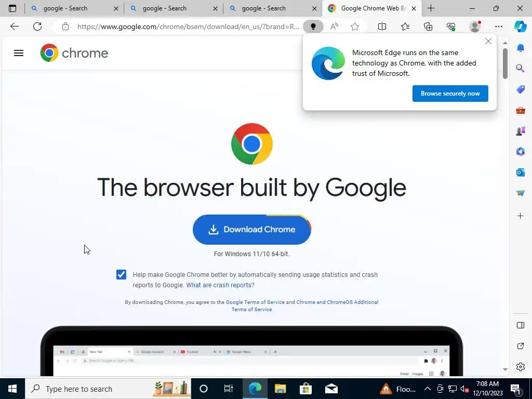Screen dimensions: 532x399
Task: Click the muted volume tray icon
Action: [x=465, y=389]
